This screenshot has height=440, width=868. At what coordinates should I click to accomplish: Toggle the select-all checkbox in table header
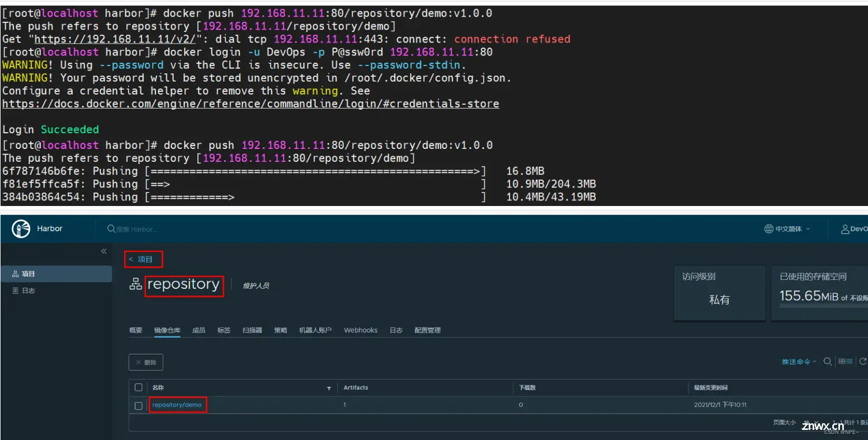pos(139,387)
